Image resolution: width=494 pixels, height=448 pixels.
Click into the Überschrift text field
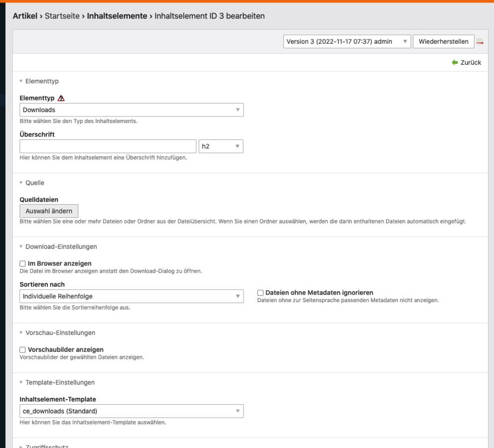point(108,147)
